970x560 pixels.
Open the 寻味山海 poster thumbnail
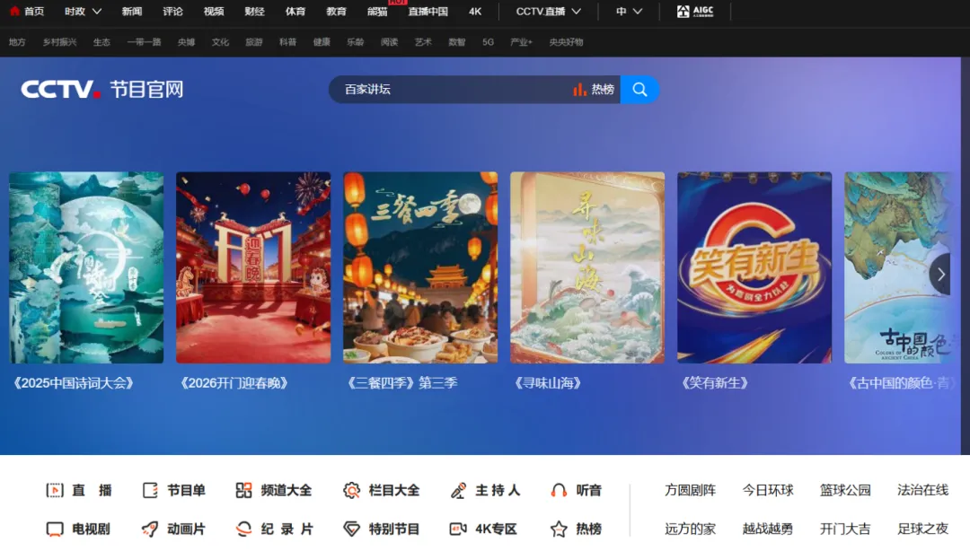(x=587, y=267)
